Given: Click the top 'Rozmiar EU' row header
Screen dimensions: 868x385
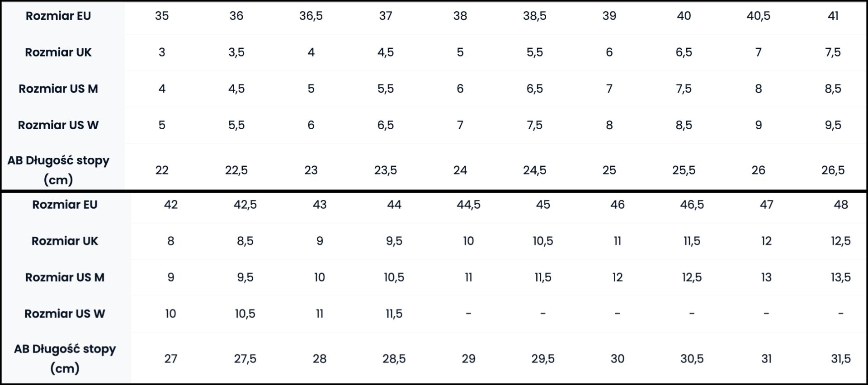Looking at the screenshot, I should click(x=58, y=16).
